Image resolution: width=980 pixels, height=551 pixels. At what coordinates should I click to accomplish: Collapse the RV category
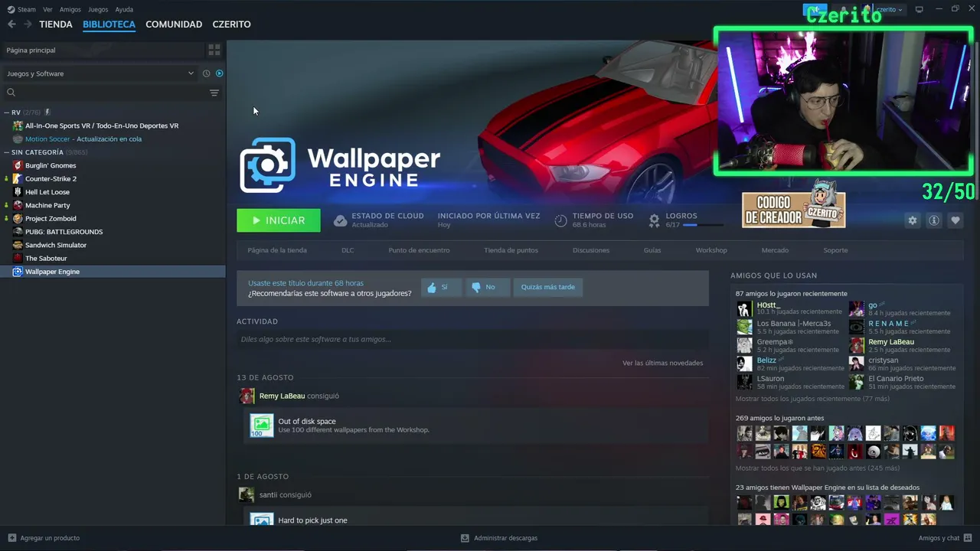[x=7, y=112]
